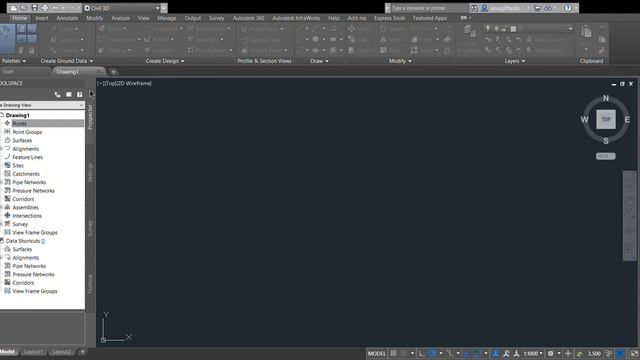Click the 3.500 value in status bar
The width and height of the screenshot is (640, 360).
click(x=594, y=353)
